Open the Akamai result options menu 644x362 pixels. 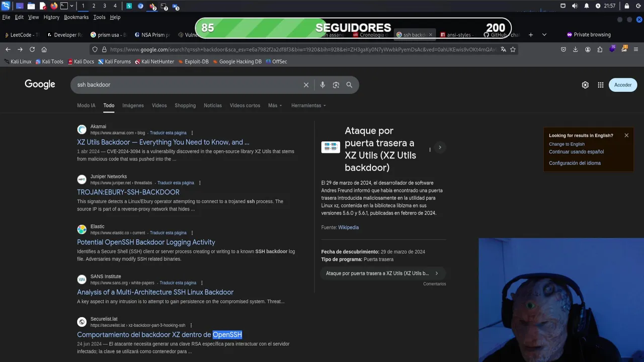192,133
